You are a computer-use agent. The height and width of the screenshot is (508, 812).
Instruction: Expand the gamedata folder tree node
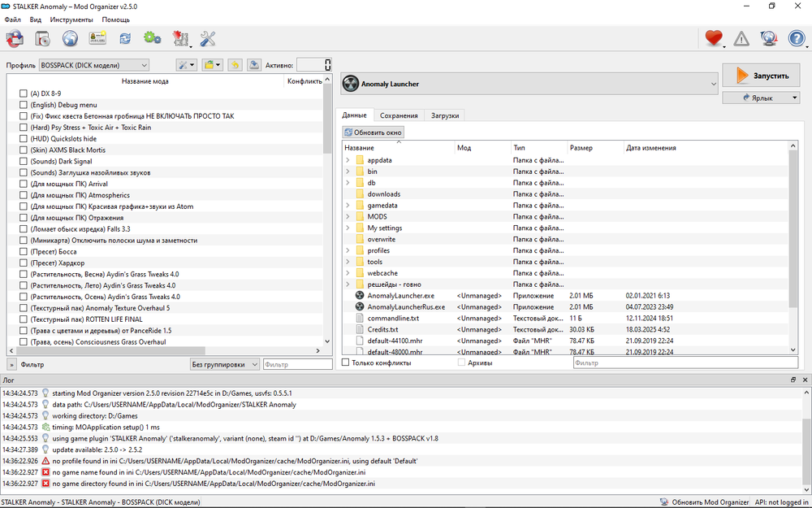(x=348, y=206)
